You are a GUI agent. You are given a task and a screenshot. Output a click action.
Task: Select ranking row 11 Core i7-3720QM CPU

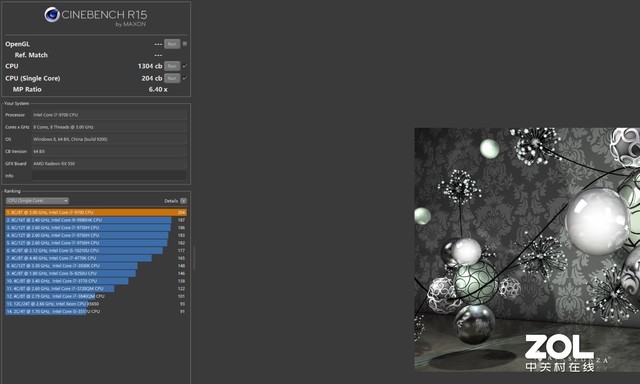[96, 289]
